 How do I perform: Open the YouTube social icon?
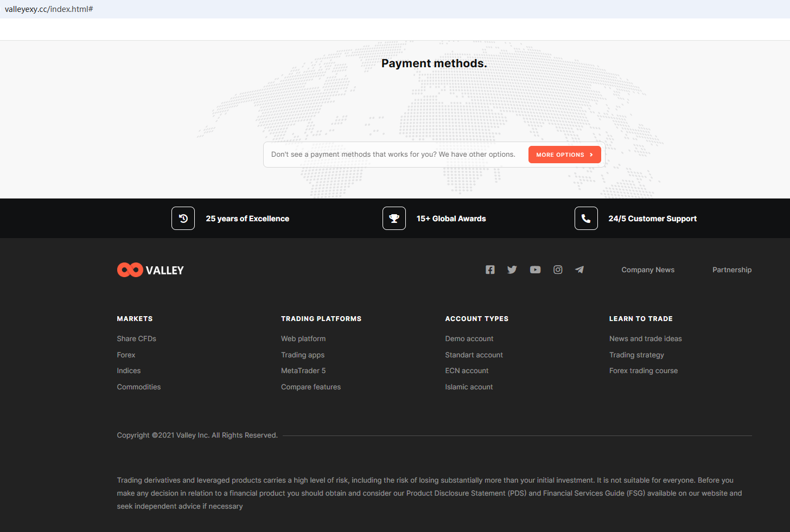[x=535, y=270]
